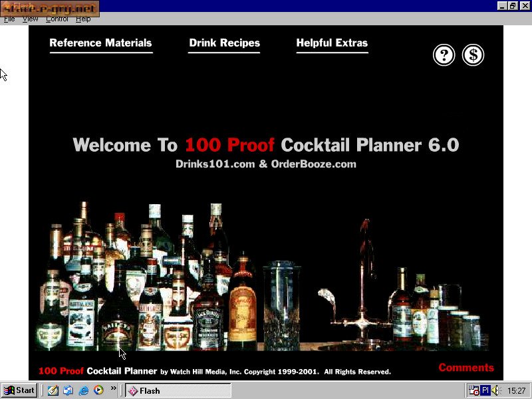This screenshot has width=532, height=399.
Task: Click the volume speaker icon in tray
Action: click(495, 390)
